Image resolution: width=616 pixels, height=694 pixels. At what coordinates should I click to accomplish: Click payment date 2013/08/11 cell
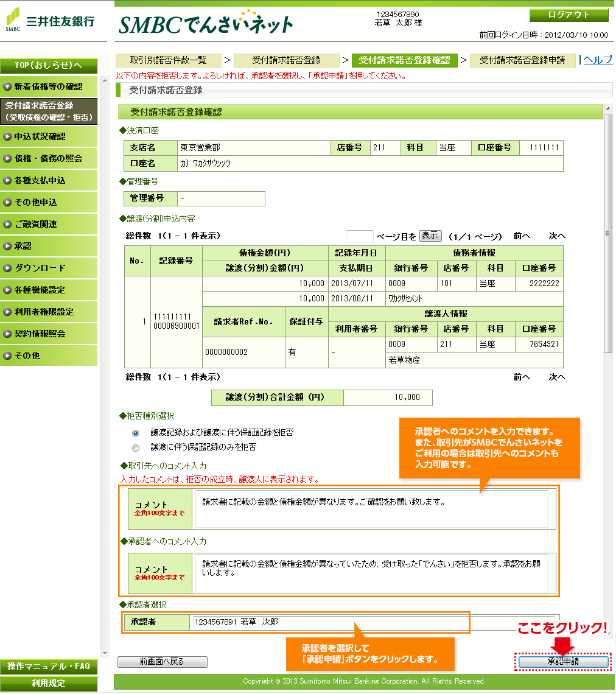tap(357, 299)
